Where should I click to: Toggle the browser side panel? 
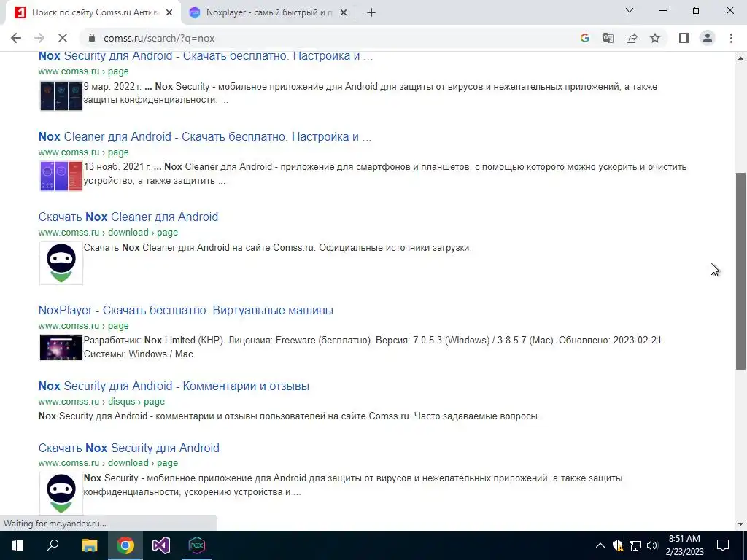(x=684, y=38)
